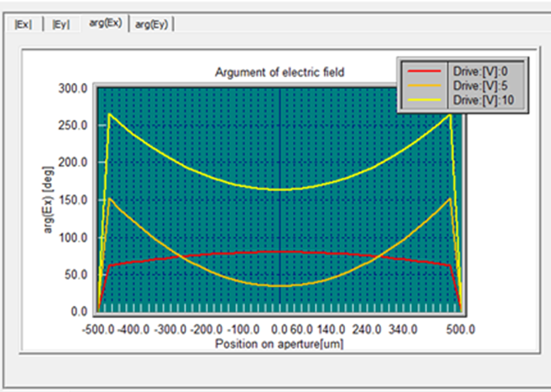This screenshot has height=392, width=551.
Task: Click the x-axis value 240.0
Action: 367,330
